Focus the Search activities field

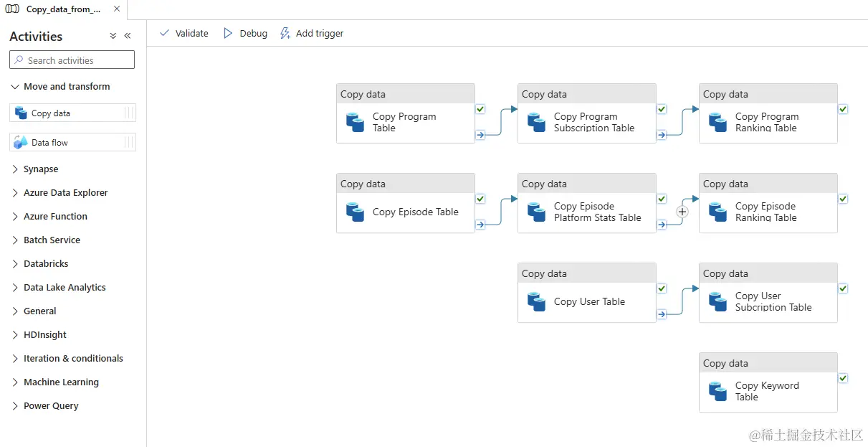(72, 60)
